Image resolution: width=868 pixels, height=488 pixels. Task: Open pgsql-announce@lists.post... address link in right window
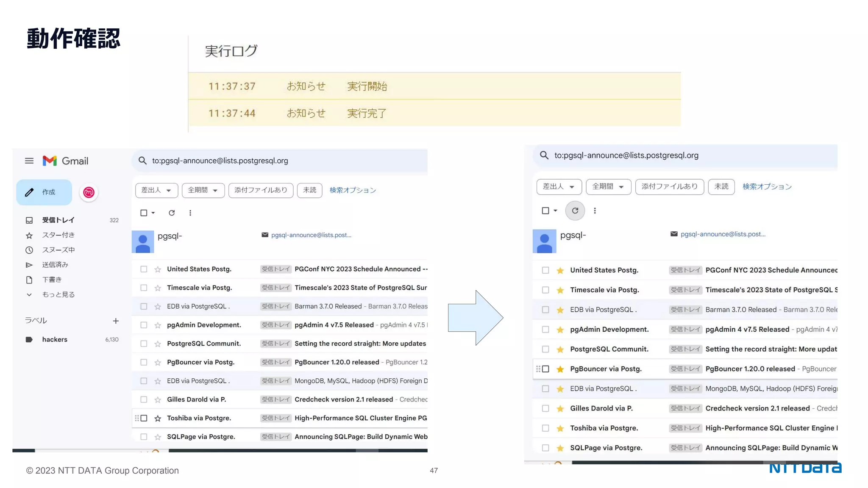(723, 234)
